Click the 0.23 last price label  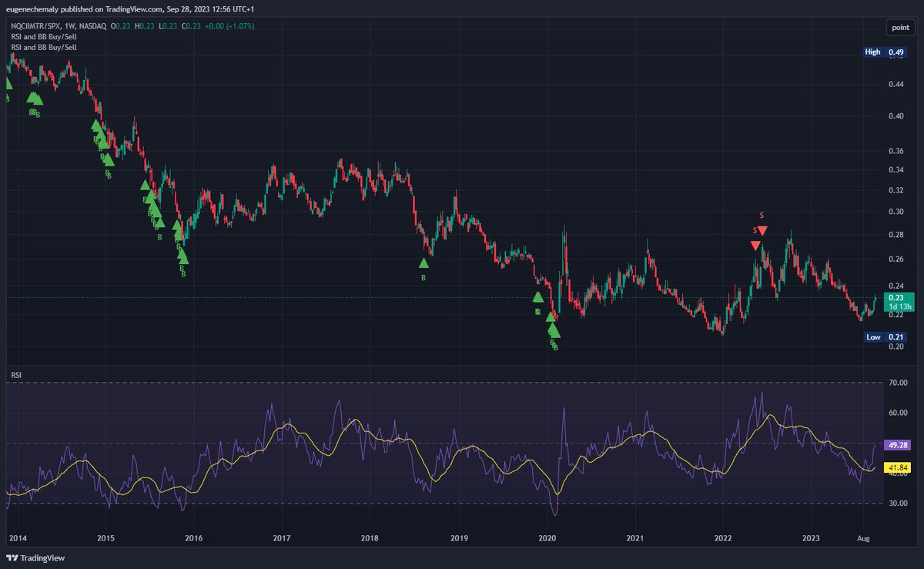point(899,296)
